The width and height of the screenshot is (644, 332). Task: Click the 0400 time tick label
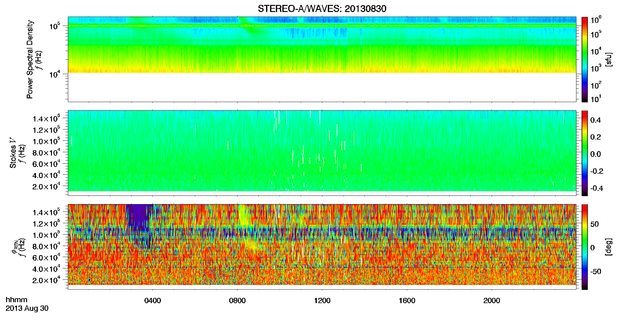[152, 301]
